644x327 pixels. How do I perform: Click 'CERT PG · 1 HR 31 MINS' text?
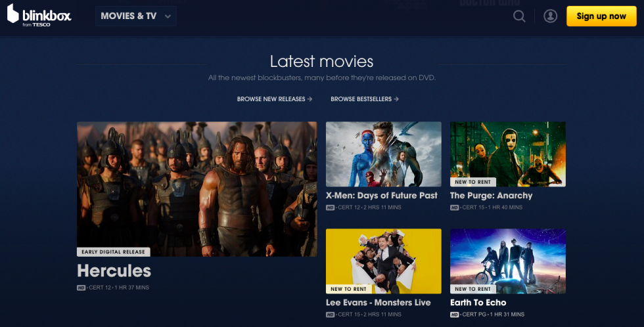494,315
